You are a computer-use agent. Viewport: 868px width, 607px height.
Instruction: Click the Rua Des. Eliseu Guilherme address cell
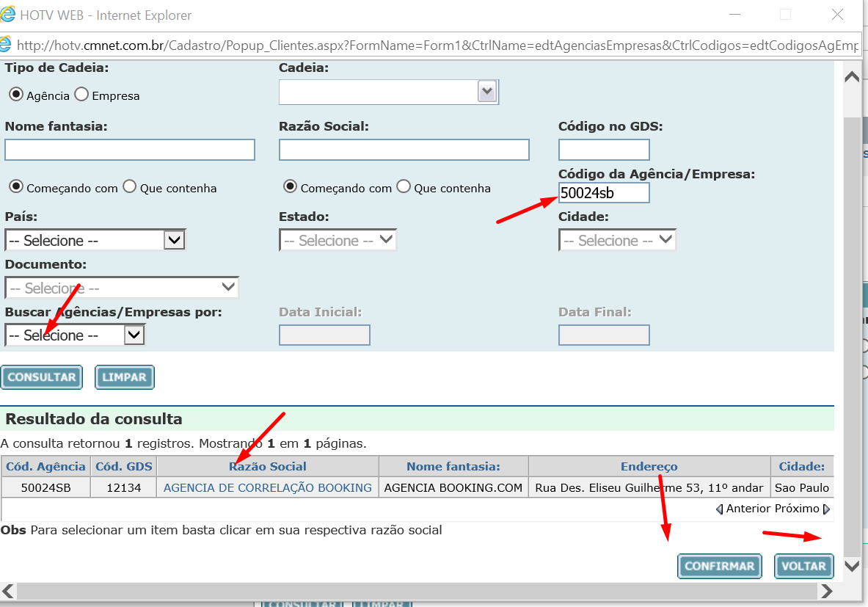(x=649, y=487)
